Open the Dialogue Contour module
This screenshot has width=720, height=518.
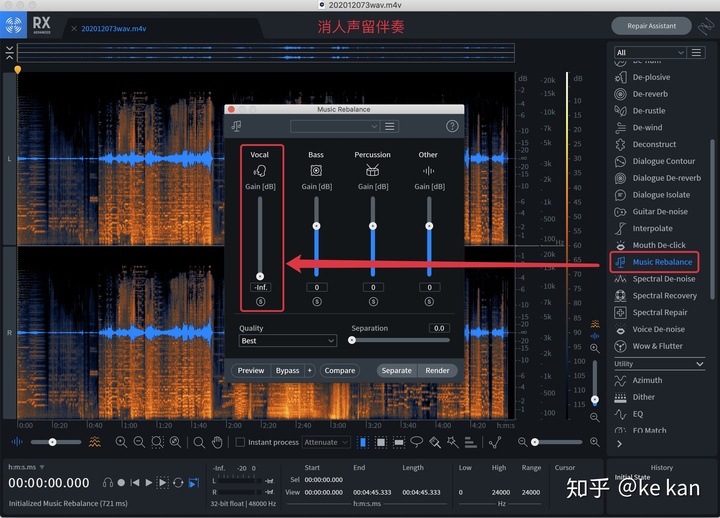click(x=655, y=161)
